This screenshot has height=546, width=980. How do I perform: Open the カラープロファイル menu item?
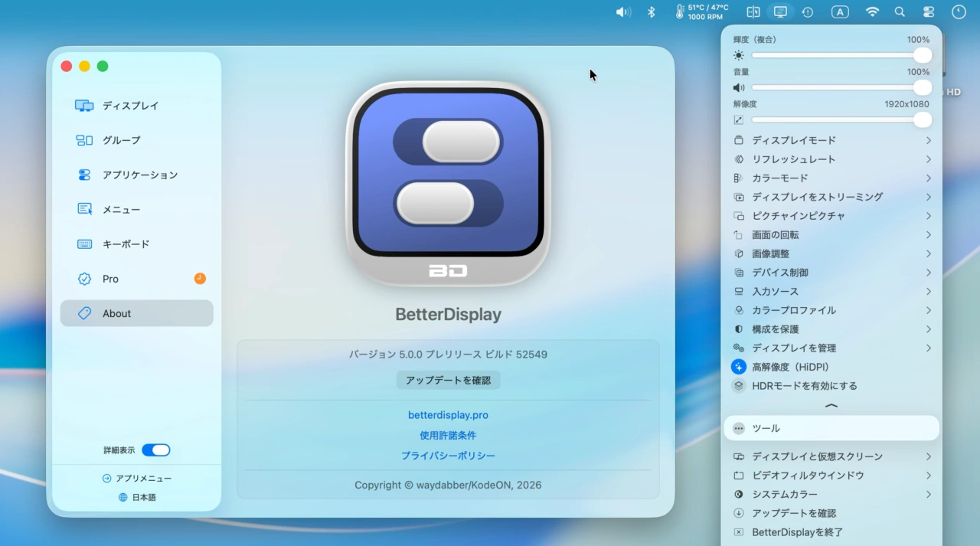831,310
